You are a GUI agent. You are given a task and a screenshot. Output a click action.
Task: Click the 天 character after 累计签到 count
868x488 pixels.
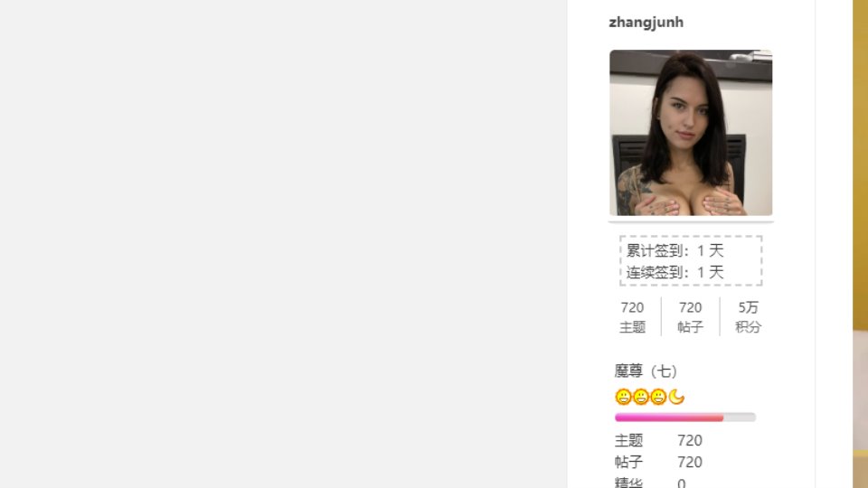(x=716, y=250)
